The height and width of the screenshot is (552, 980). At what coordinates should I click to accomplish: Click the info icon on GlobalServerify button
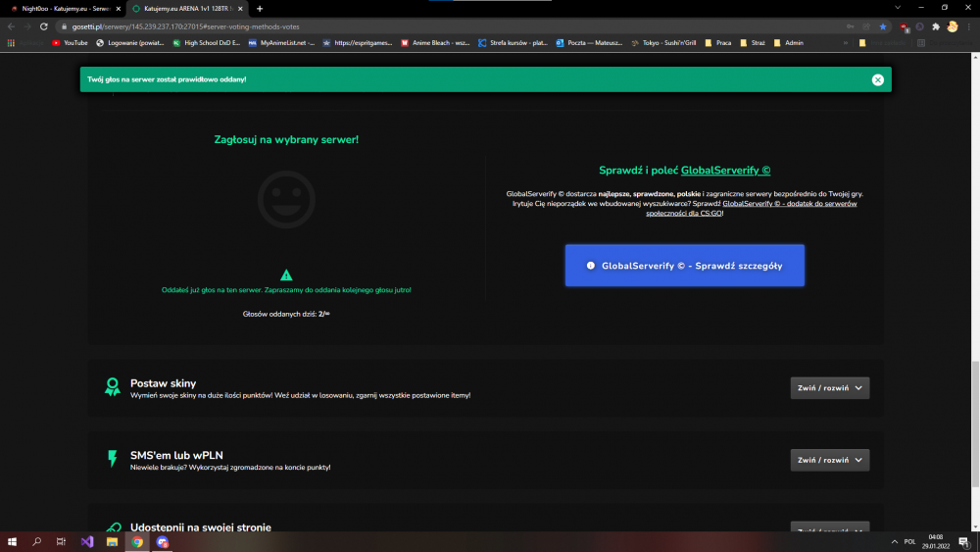pyautogui.click(x=591, y=266)
